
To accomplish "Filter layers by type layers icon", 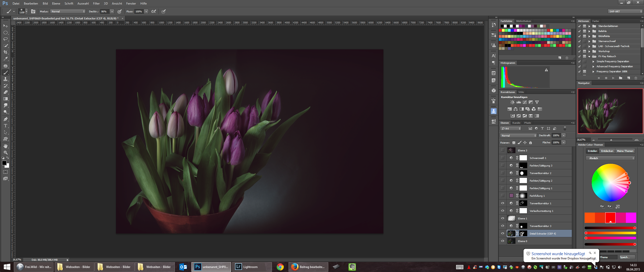I will point(542,128).
